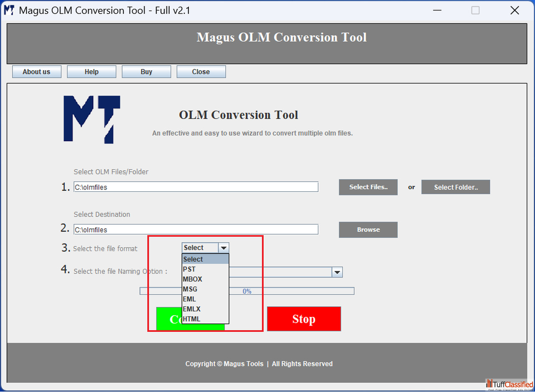Click the destination path field

pyautogui.click(x=196, y=230)
